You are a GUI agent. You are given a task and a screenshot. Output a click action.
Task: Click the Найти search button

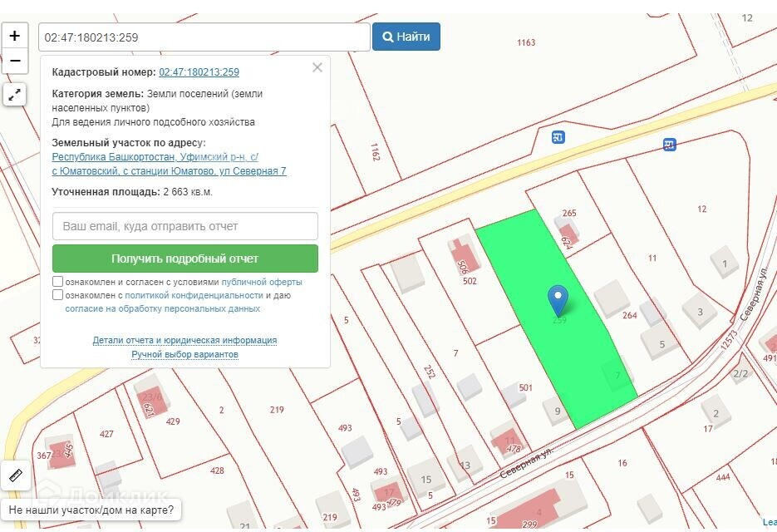(406, 37)
